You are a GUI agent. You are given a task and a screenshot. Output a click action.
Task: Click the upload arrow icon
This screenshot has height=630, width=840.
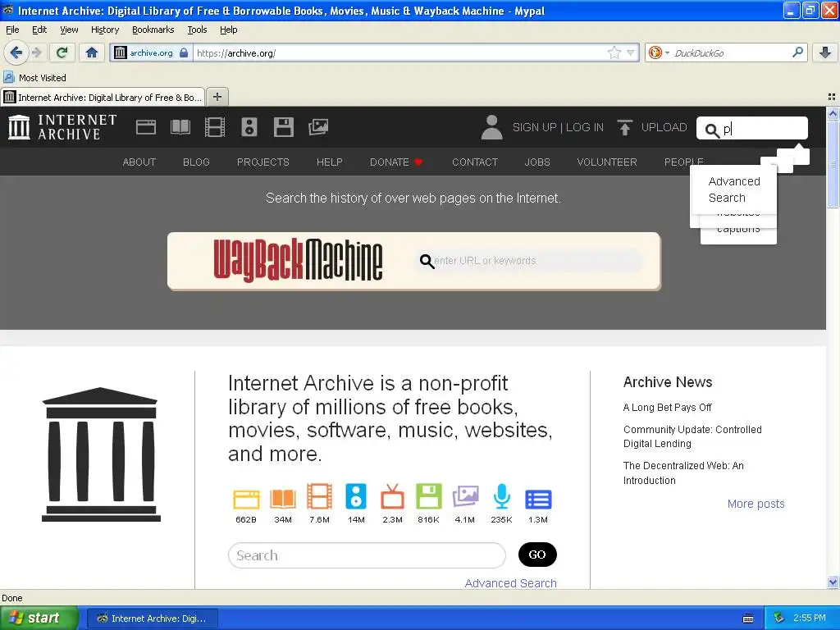pos(624,127)
